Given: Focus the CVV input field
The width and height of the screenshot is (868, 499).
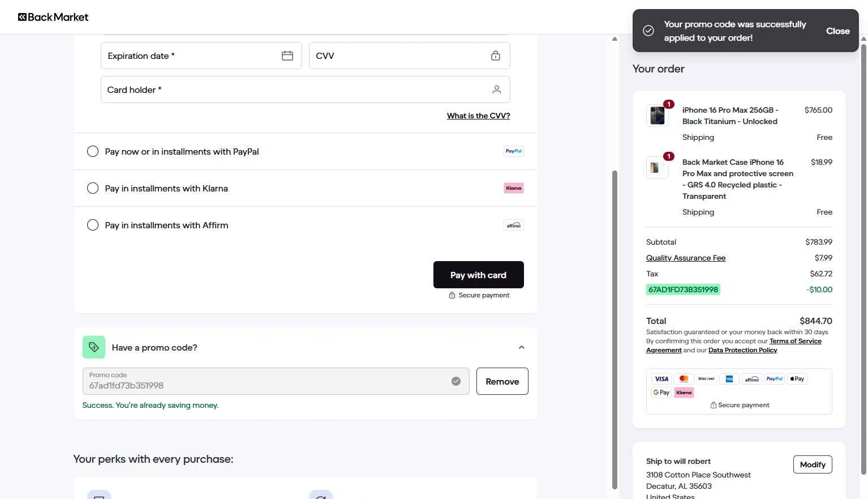Looking at the screenshot, I should pos(410,56).
